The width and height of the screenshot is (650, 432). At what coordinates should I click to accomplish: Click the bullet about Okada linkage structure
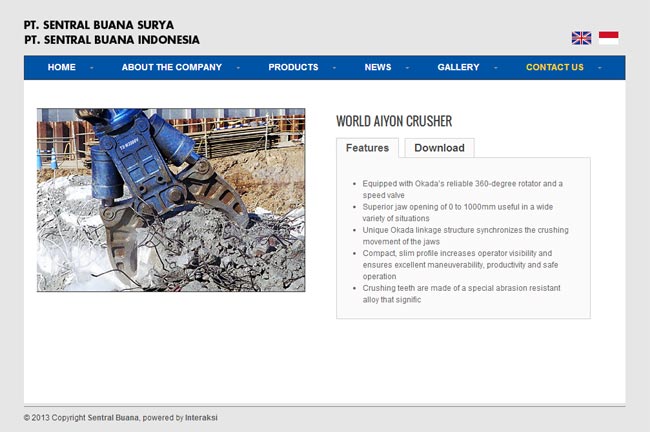(x=465, y=235)
